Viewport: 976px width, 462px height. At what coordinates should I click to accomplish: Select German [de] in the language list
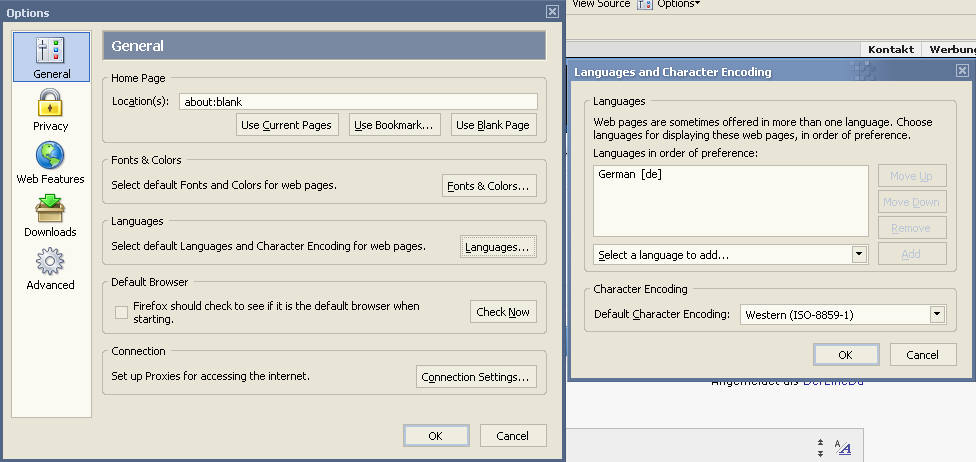630,175
